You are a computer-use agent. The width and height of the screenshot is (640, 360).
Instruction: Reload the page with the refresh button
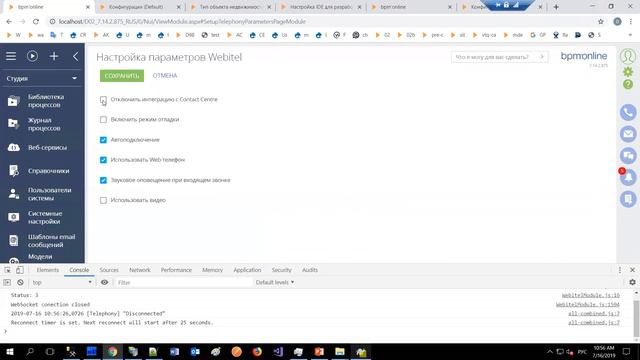[x=36, y=21]
